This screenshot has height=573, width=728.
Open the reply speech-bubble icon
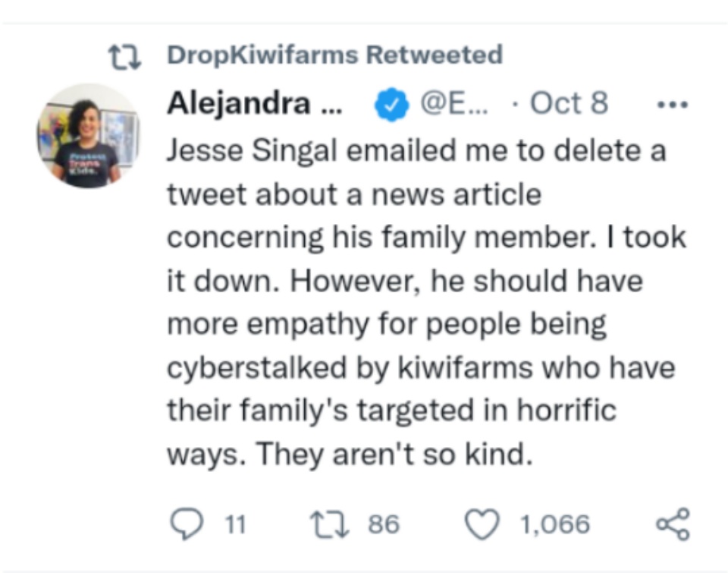coord(187,524)
